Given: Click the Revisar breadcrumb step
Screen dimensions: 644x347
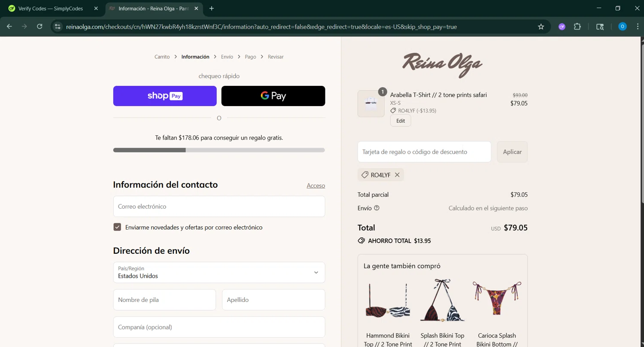Looking at the screenshot, I should [x=276, y=57].
